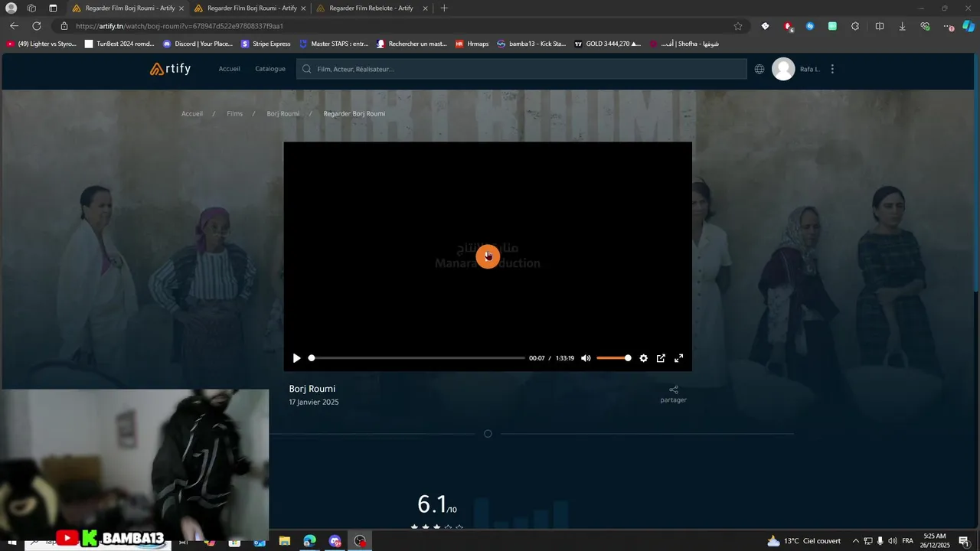Focus the Film, Acteur, Réalisateur search field
The image size is (980, 551).
[x=521, y=69]
